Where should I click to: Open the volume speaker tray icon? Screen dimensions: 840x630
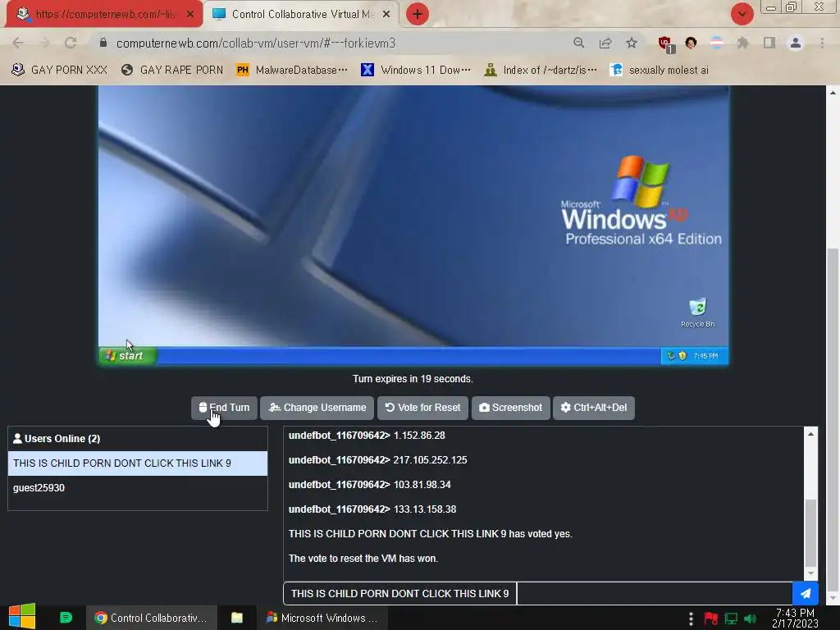coord(751,619)
